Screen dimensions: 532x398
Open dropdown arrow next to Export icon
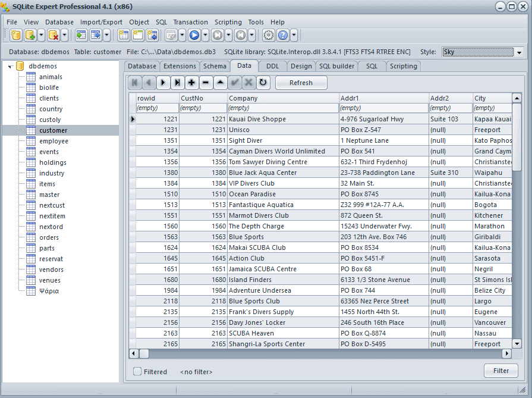point(106,35)
